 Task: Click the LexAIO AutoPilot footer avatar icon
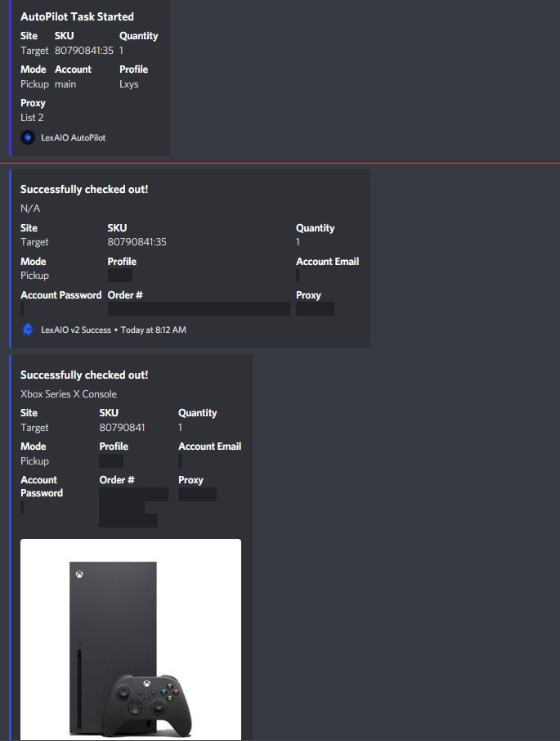coord(28,137)
